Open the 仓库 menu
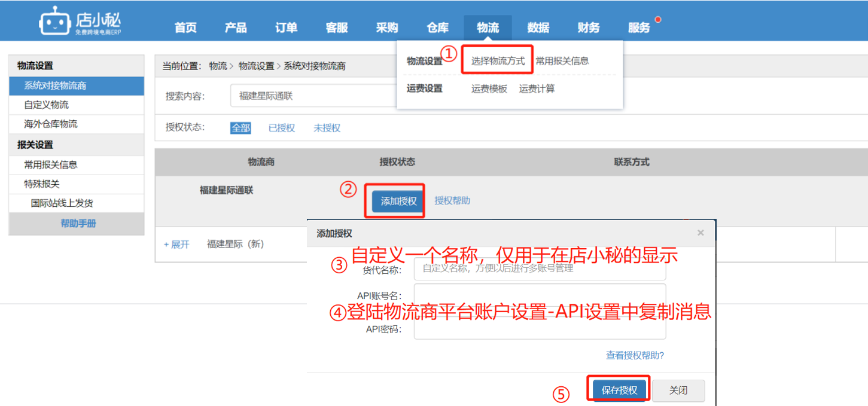 click(437, 28)
